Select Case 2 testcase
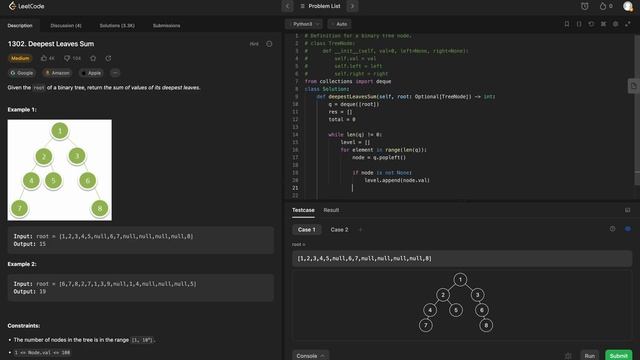640x360 pixels. pos(339,230)
